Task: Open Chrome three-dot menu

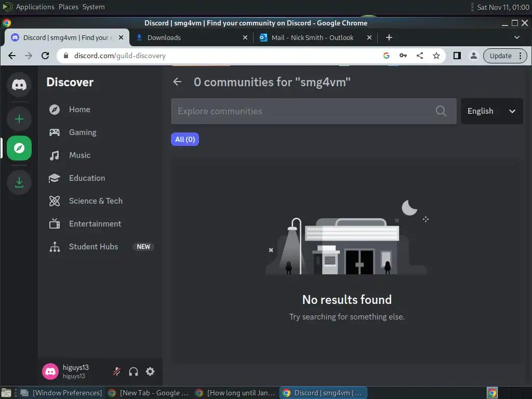Action: [520, 56]
